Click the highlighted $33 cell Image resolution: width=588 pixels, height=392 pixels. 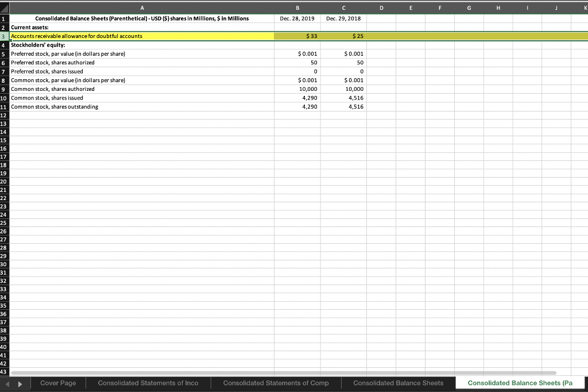[297, 36]
